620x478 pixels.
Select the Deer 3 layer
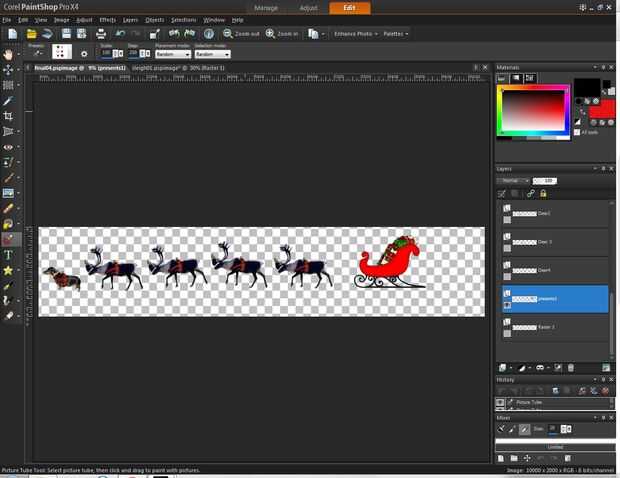coord(555,242)
